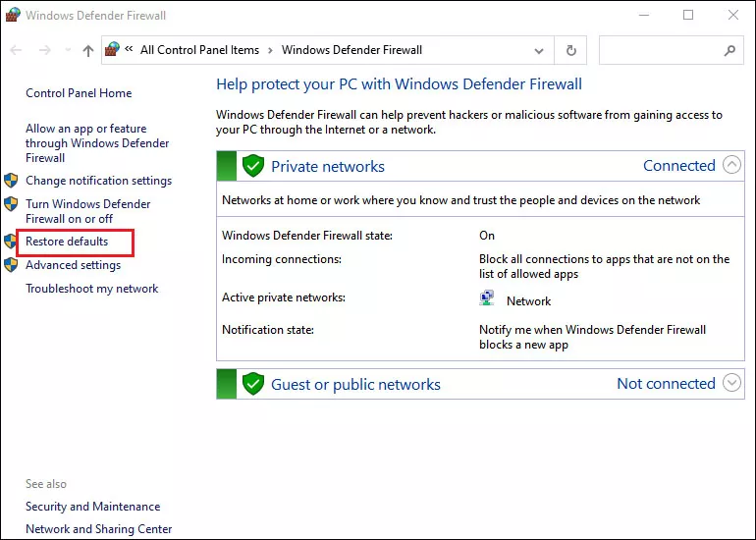Open the recent locations dropdown arrow
This screenshot has width=756, height=540.
[68, 50]
